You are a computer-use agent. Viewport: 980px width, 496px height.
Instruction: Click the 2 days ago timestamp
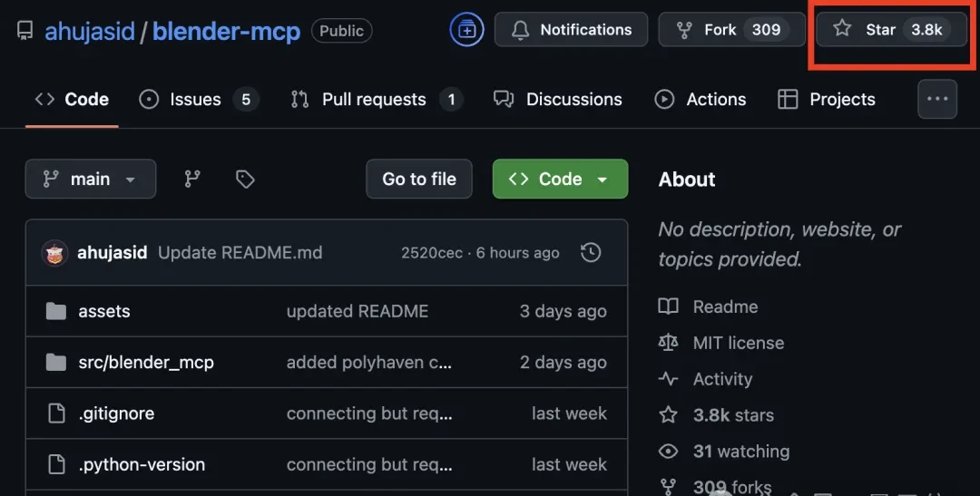point(563,363)
